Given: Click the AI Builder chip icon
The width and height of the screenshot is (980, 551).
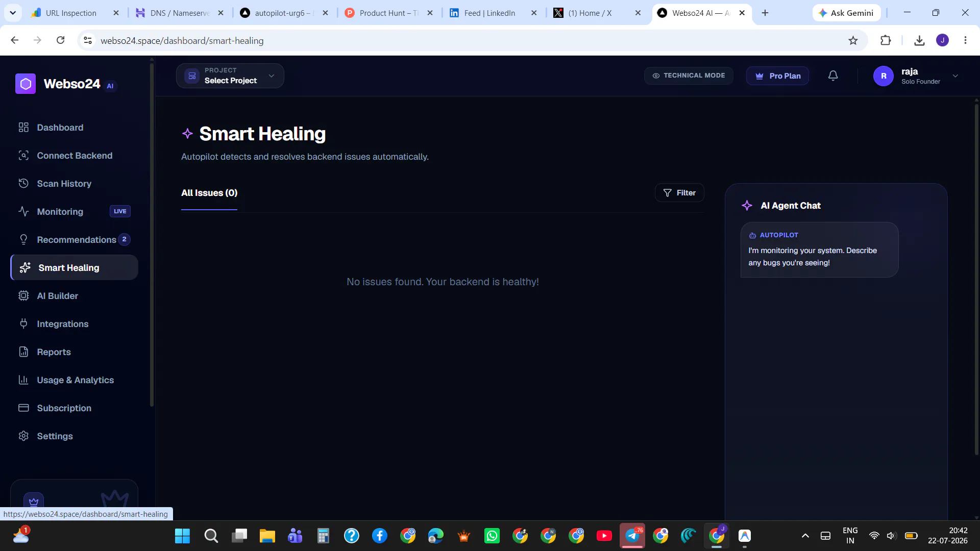Looking at the screenshot, I should 23,296.
